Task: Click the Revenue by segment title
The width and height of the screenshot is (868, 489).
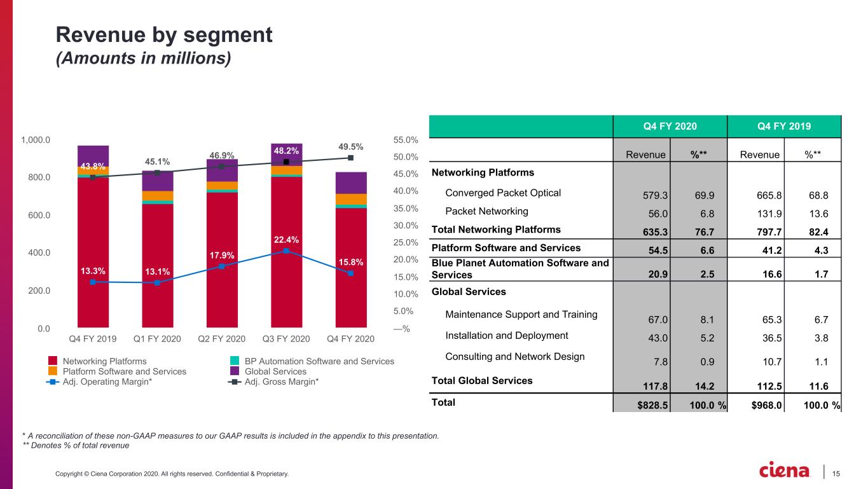Action: click(164, 34)
